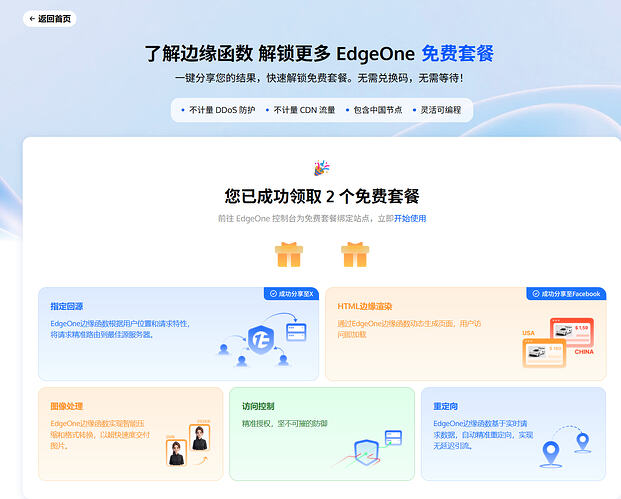The image size is (621, 499).
Task: Select the 访问控制 card title
Action: coord(258,406)
